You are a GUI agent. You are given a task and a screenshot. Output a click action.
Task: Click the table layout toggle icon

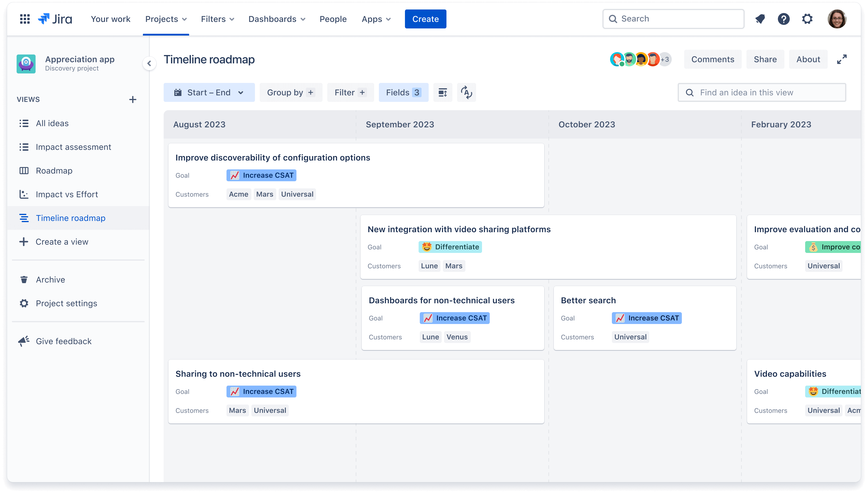[x=442, y=92]
